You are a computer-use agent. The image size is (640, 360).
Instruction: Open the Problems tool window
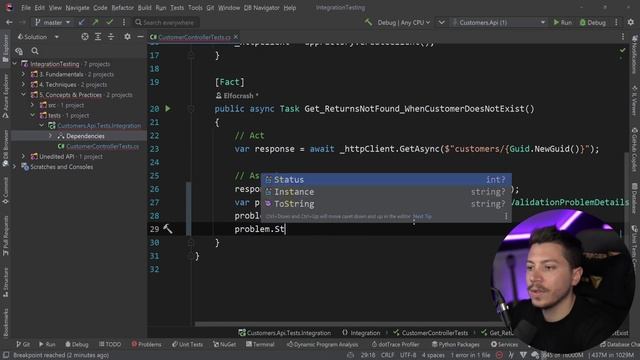146,344
